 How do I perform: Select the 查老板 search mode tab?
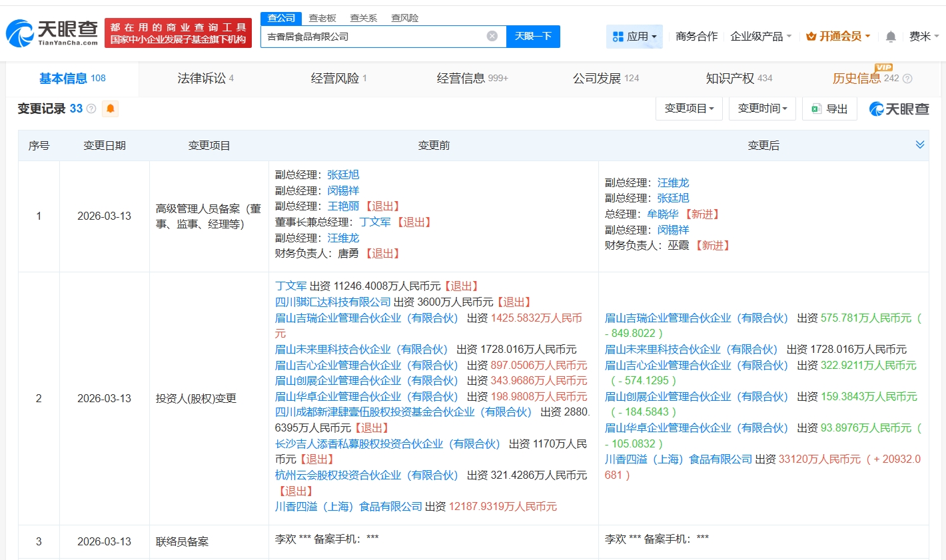(322, 18)
